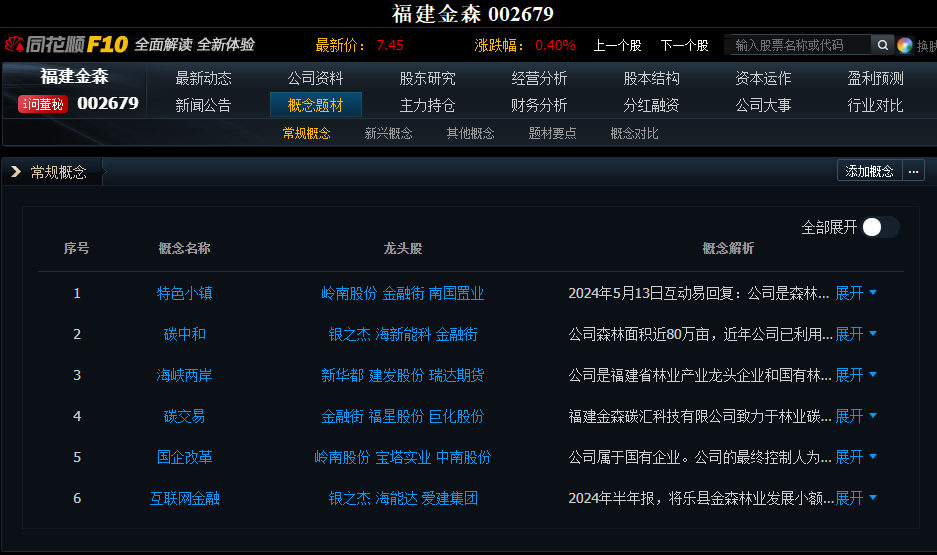
Task: Open the 新闻公告 menu item
Action: 203,105
